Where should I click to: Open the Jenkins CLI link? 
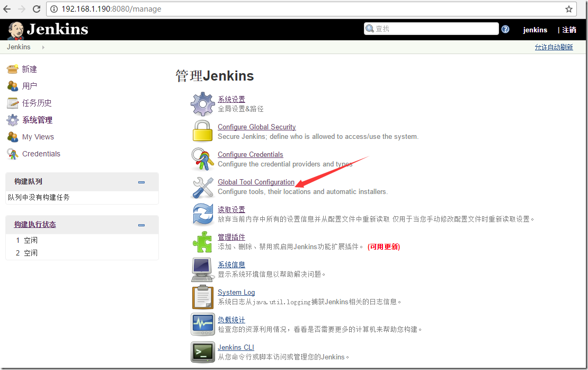pyautogui.click(x=236, y=348)
